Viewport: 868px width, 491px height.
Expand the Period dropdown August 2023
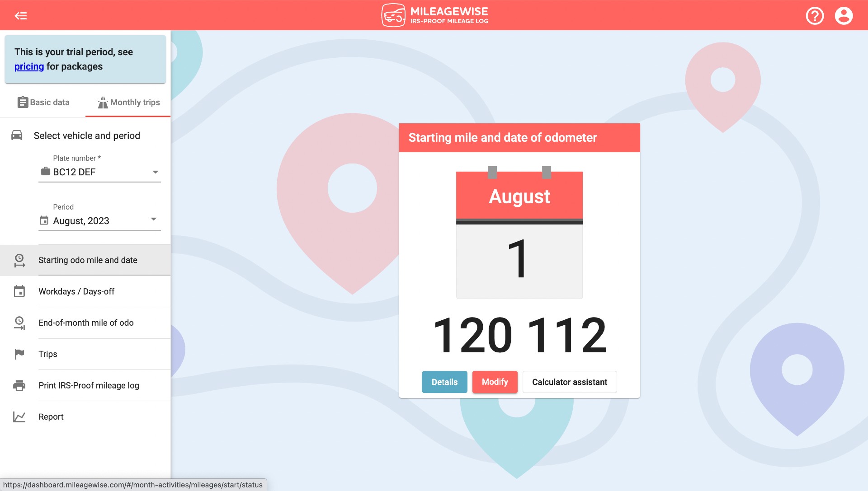[x=154, y=220]
